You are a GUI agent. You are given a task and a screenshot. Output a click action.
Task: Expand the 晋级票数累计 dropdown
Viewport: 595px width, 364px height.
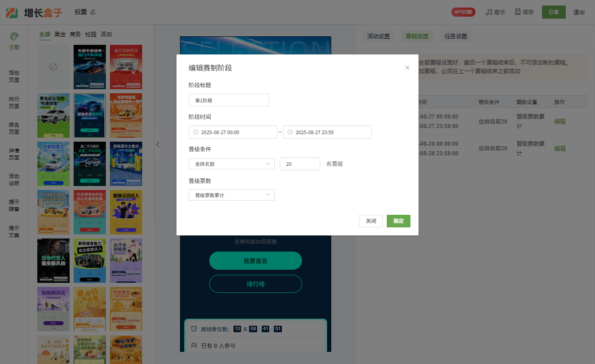(231, 195)
